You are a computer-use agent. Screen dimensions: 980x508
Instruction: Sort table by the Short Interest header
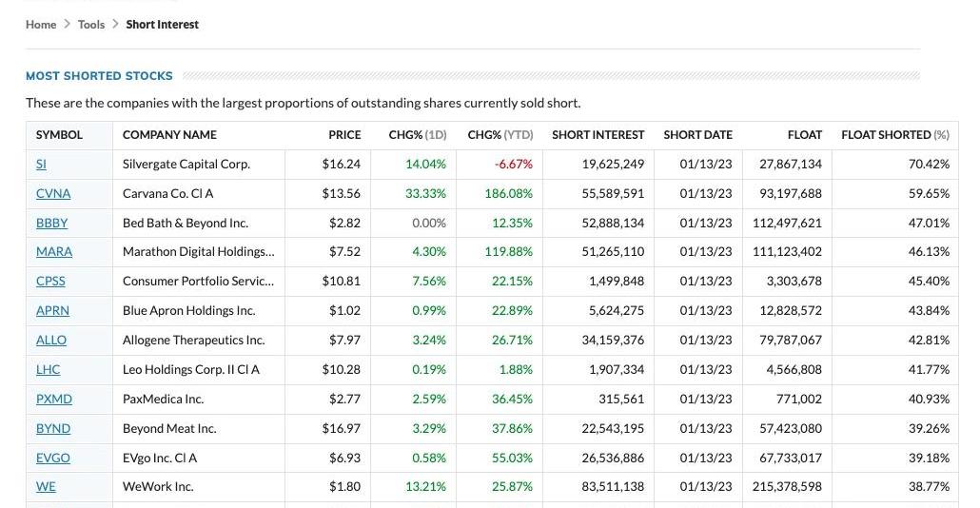tap(598, 135)
